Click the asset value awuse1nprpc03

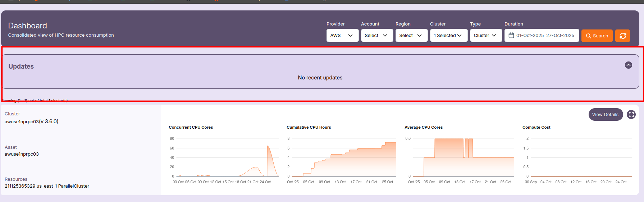point(22,154)
